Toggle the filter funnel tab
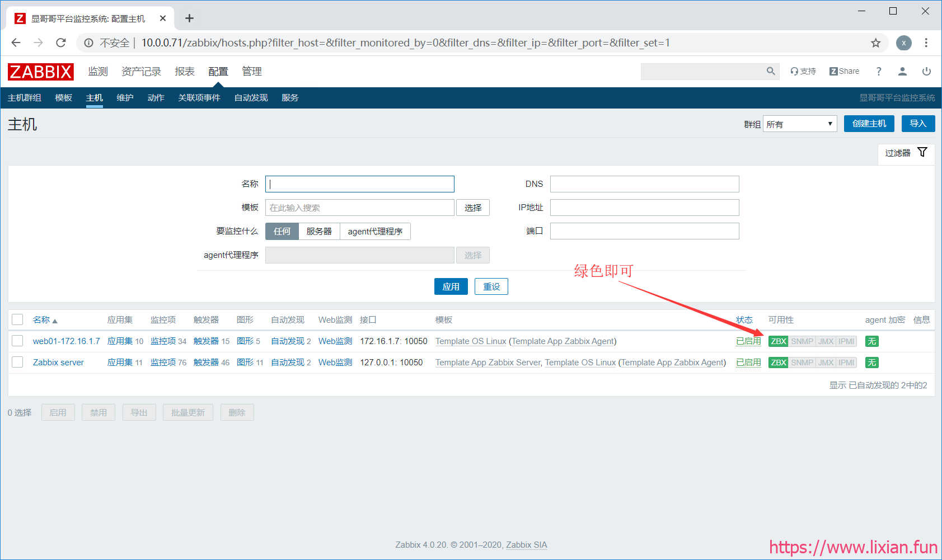 [x=906, y=153]
